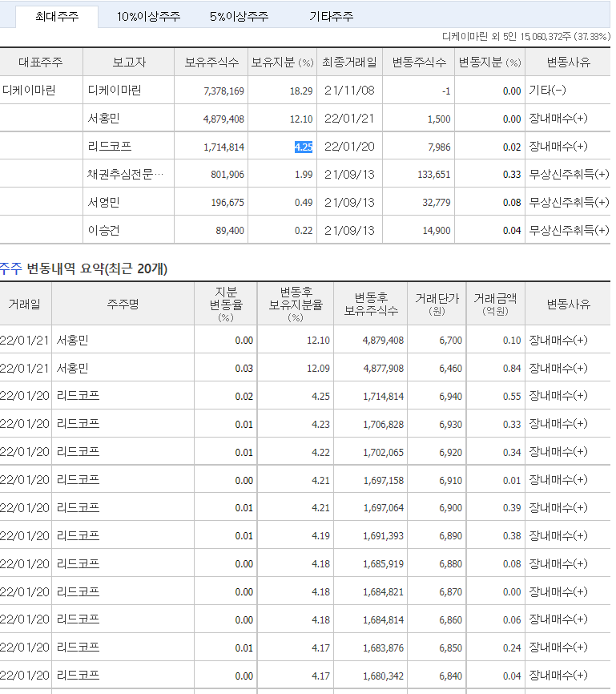The width and height of the screenshot is (616, 694).
Task: Click the trade amount 0.24
Action: click(x=512, y=648)
